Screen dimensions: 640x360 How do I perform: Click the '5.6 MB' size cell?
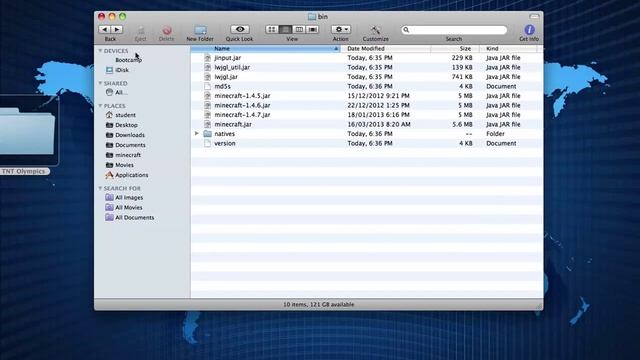click(462, 124)
